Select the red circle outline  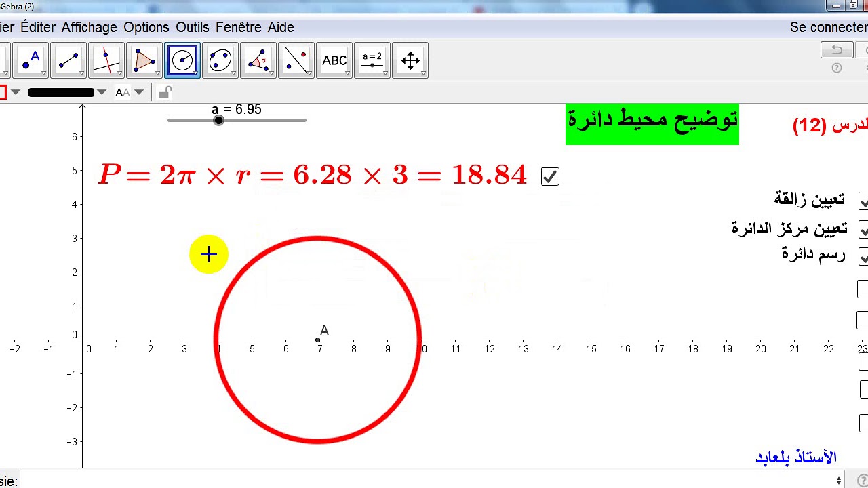[318, 237]
